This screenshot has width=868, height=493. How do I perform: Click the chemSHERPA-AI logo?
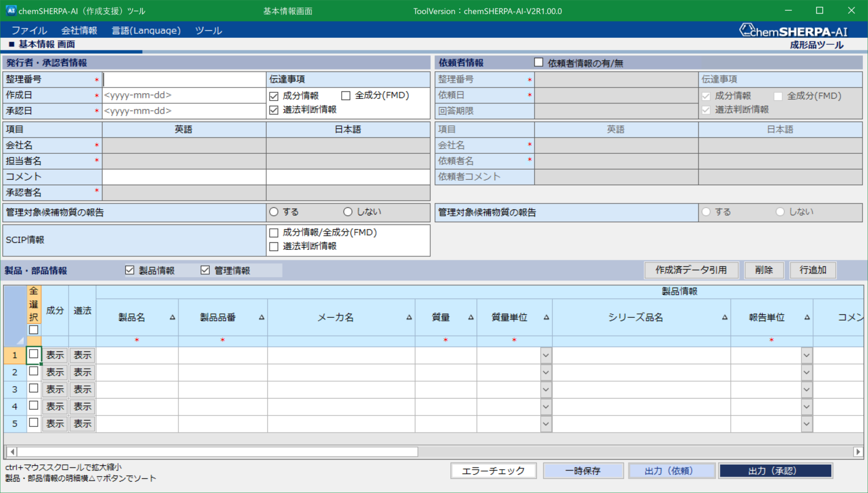point(793,29)
